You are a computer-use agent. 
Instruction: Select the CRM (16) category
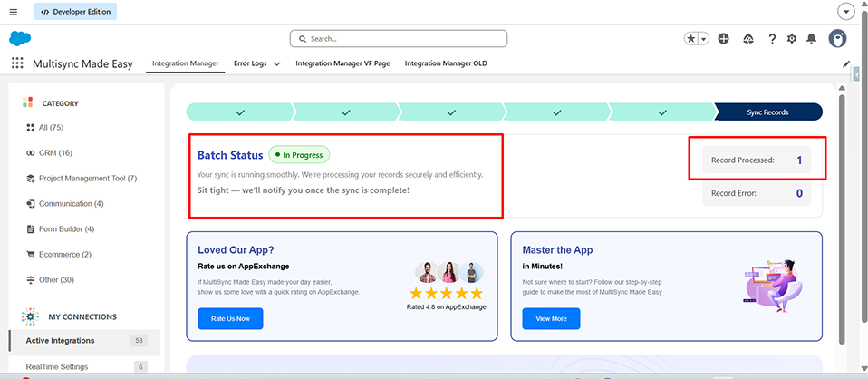click(x=55, y=153)
